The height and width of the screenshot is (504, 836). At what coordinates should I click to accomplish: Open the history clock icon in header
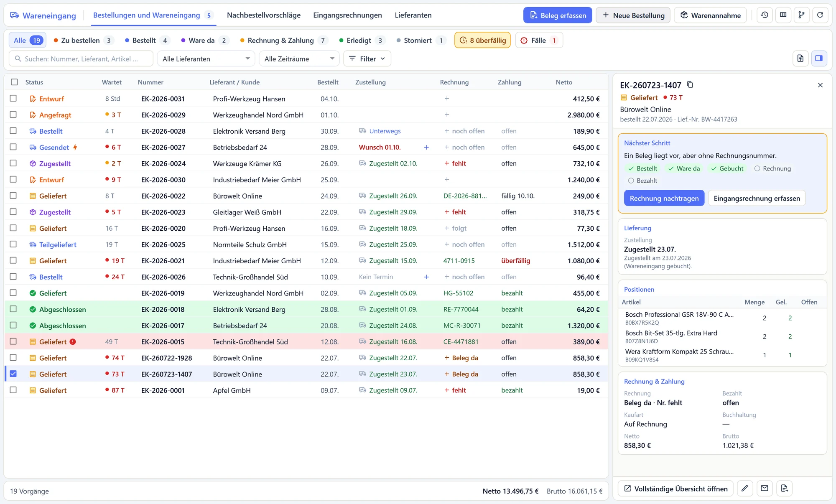click(x=765, y=15)
